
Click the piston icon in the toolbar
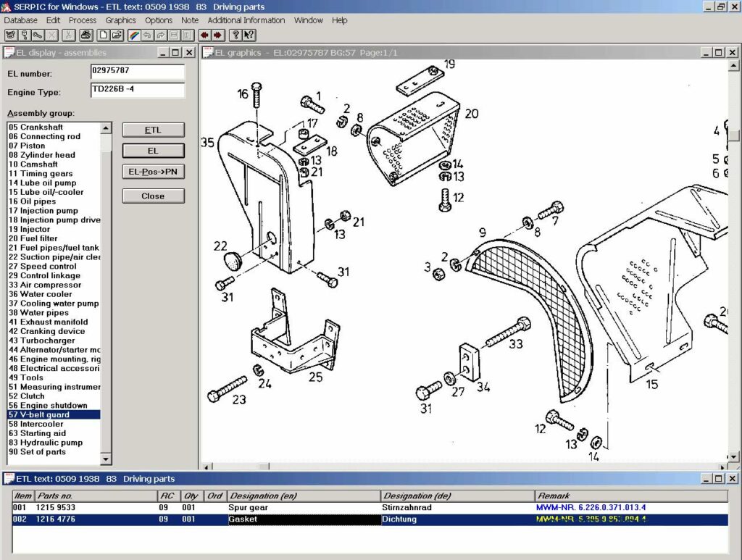[24, 35]
